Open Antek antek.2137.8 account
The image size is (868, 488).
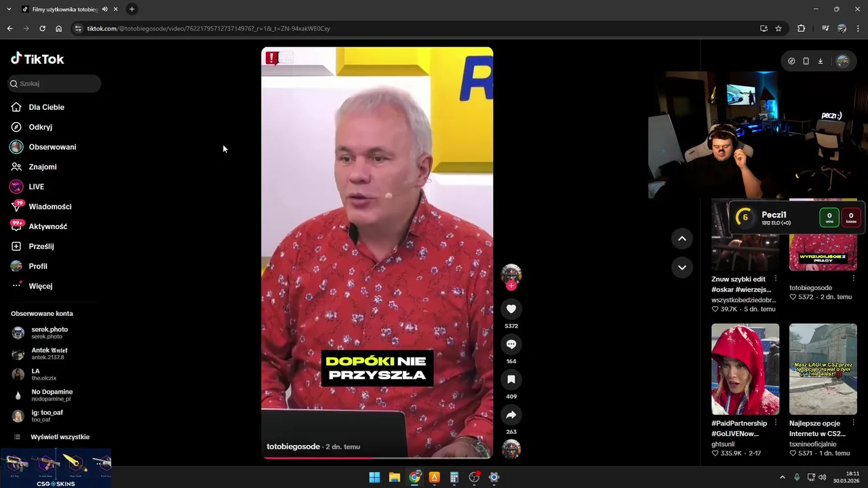(x=49, y=354)
